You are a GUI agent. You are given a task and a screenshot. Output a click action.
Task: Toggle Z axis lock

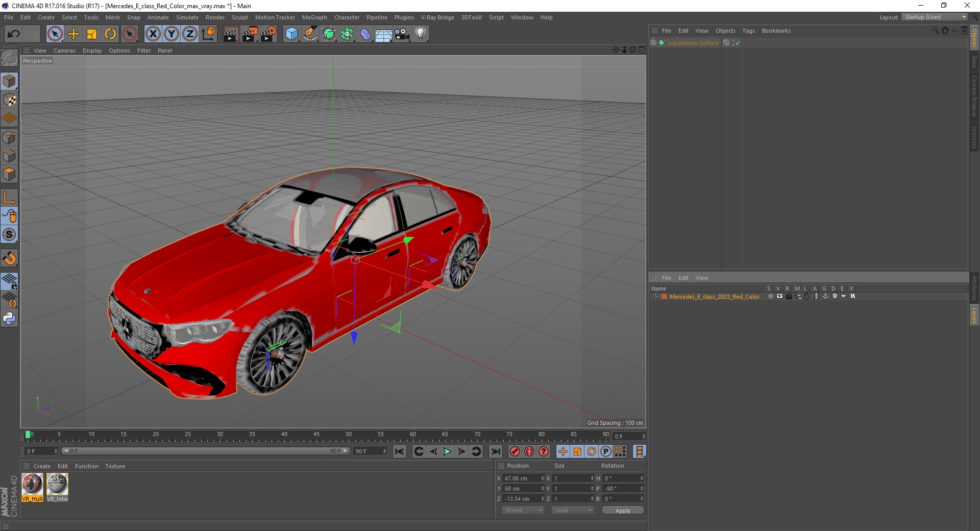190,34
